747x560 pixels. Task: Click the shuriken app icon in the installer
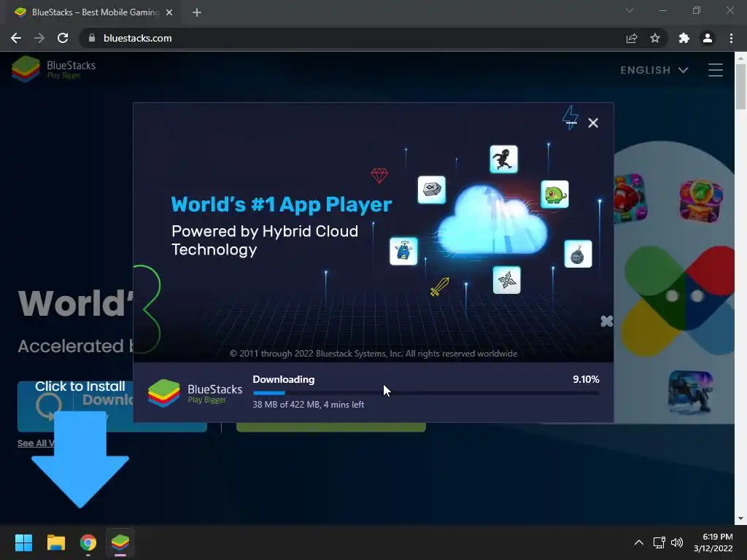pos(506,280)
